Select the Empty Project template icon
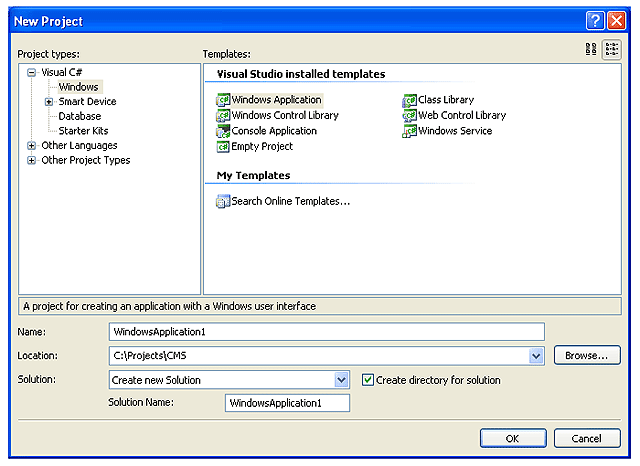Screen dimensions: 640x466 [x=223, y=146]
